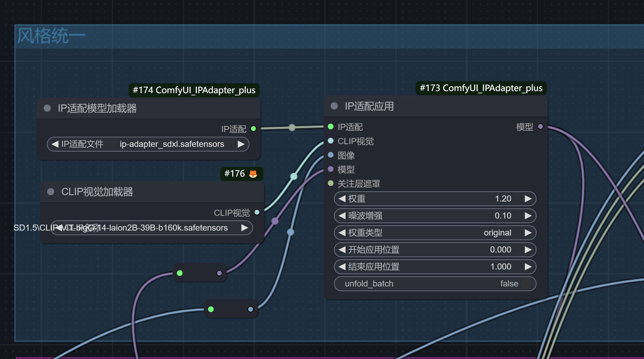Click the IP适配 input socket on 应用 node
The height and width of the screenshot is (359, 644).
click(x=331, y=127)
